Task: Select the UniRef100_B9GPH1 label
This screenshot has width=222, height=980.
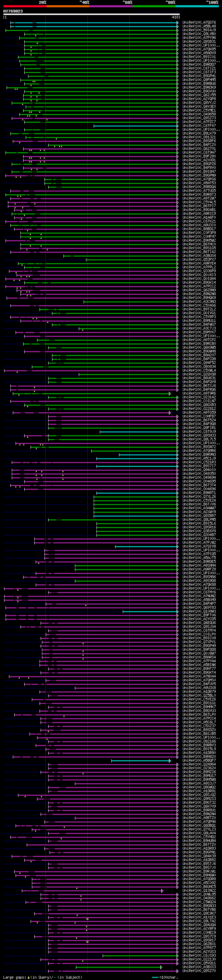Action: tap(199, 76)
